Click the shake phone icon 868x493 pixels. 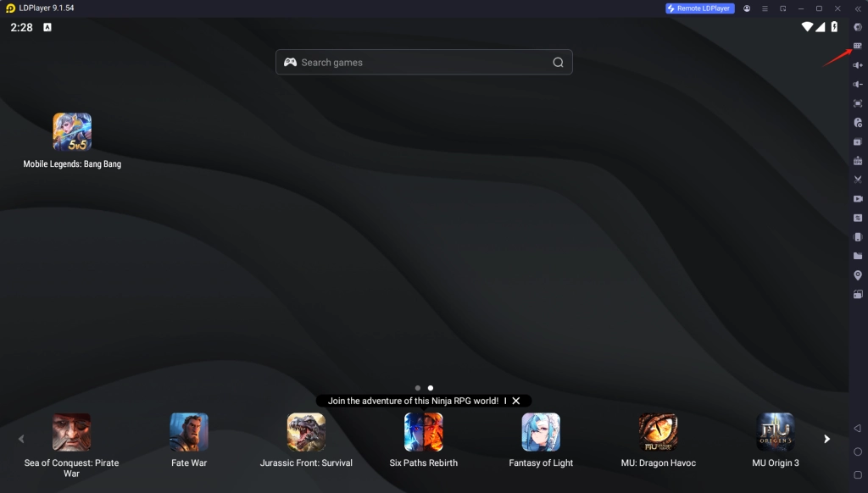point(858,237)
